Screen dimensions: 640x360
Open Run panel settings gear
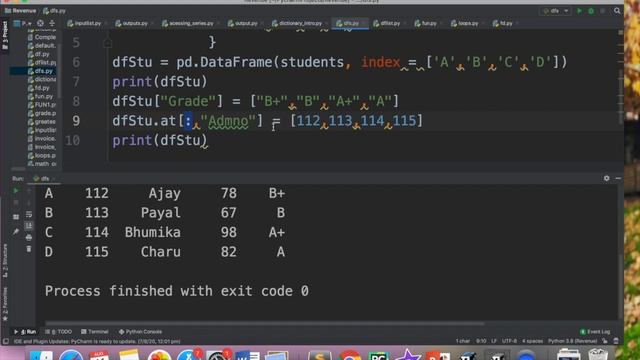[x=607, y=178]
